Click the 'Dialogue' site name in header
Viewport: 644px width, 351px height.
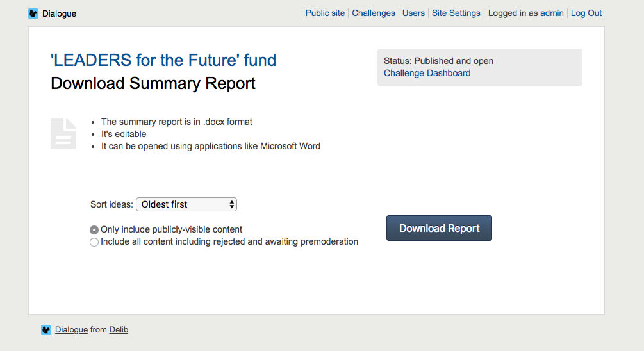coord(59,13)
